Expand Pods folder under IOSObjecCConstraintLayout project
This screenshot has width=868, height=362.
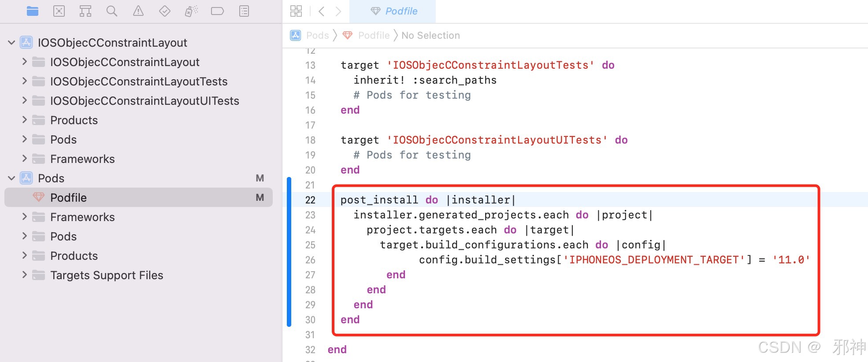pyautogui.click(x=25, y=139)
